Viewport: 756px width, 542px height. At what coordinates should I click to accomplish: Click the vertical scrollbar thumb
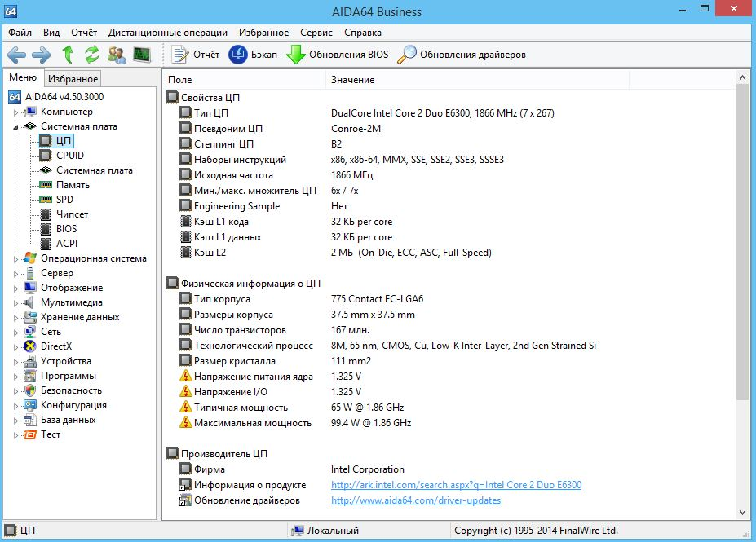click(742, 242)
